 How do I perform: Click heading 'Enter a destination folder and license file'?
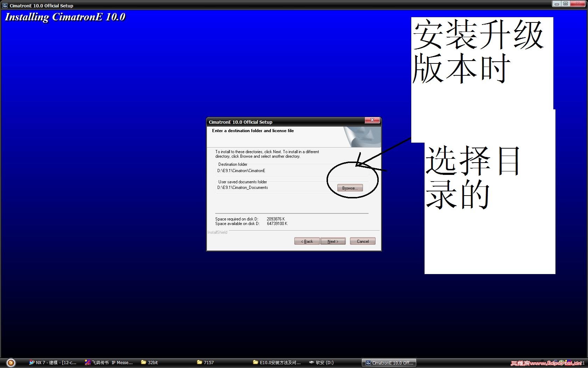253,131
